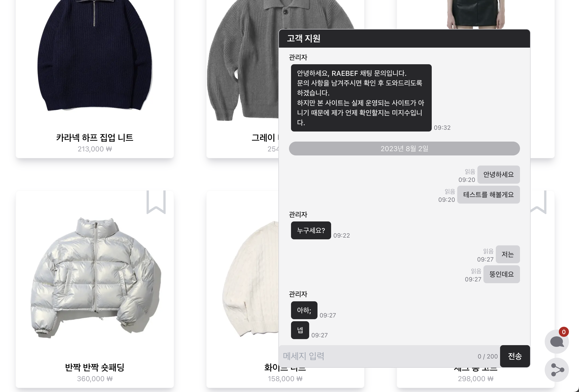Screen dimensions: 579x392
Task: Click the 안녕하세요 sent message bubble
Action: click(498, 174)
